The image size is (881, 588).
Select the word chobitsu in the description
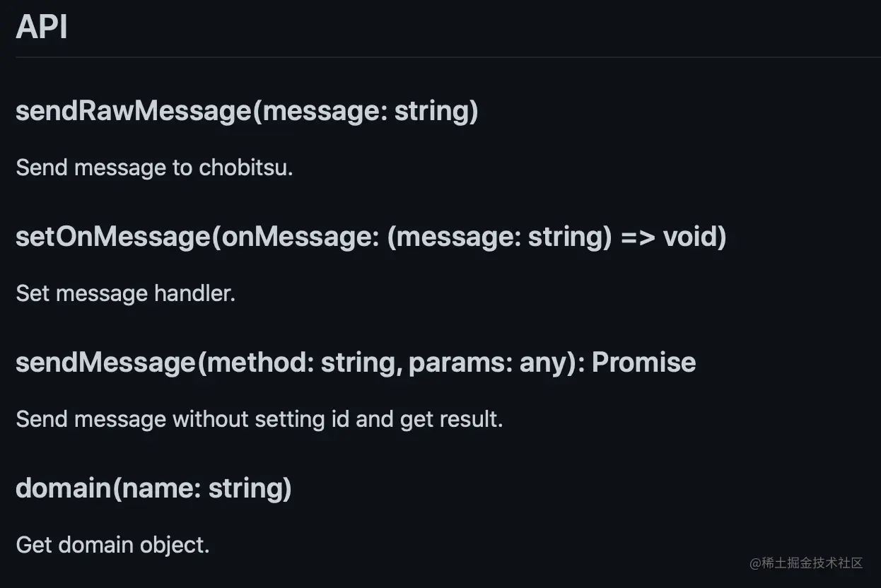click(245, 167)
